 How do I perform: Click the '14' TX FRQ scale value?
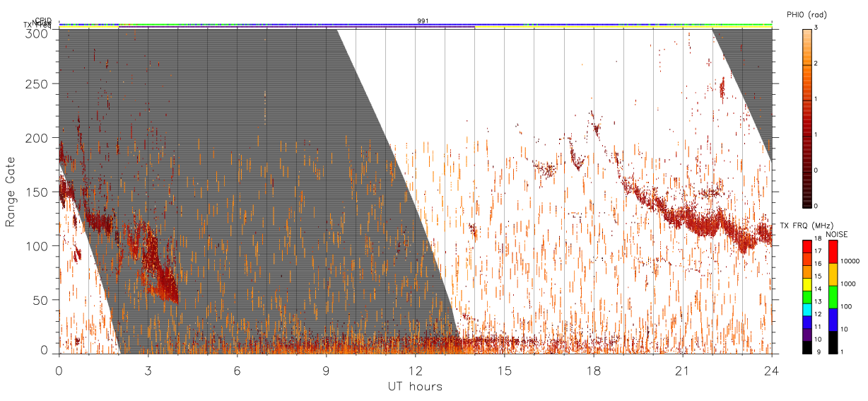819,289
